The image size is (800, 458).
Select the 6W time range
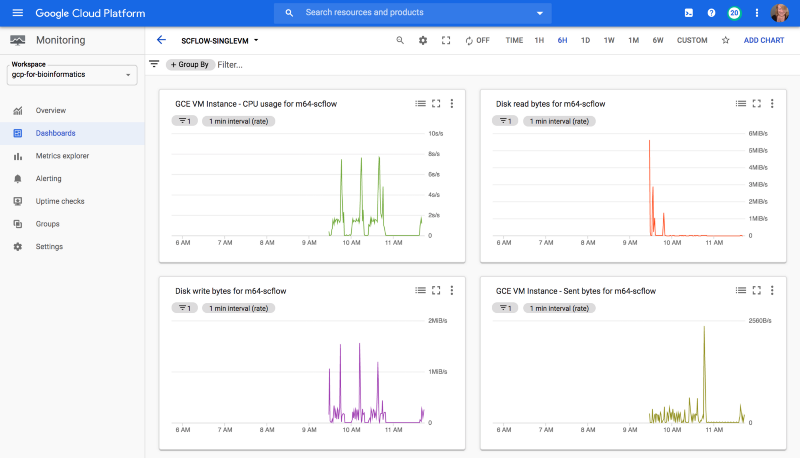click(x=658, y=40)
